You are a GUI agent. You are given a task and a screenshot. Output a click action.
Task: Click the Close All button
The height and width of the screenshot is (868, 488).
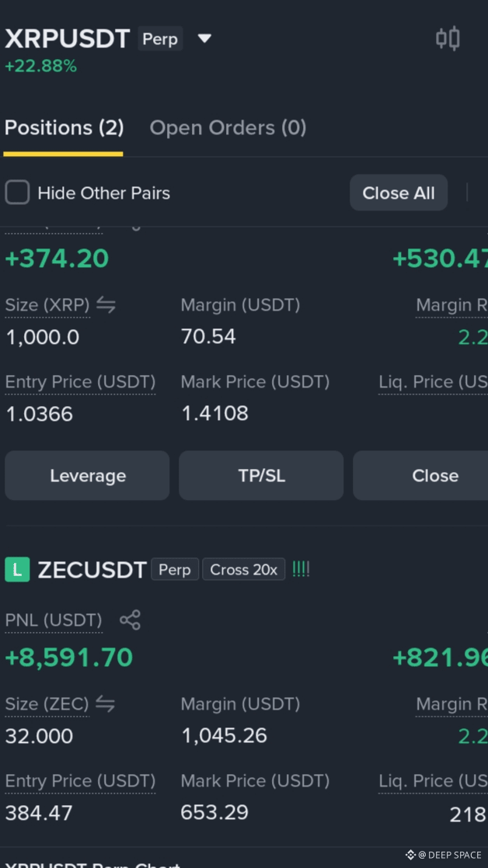click(x=399, y=193)
